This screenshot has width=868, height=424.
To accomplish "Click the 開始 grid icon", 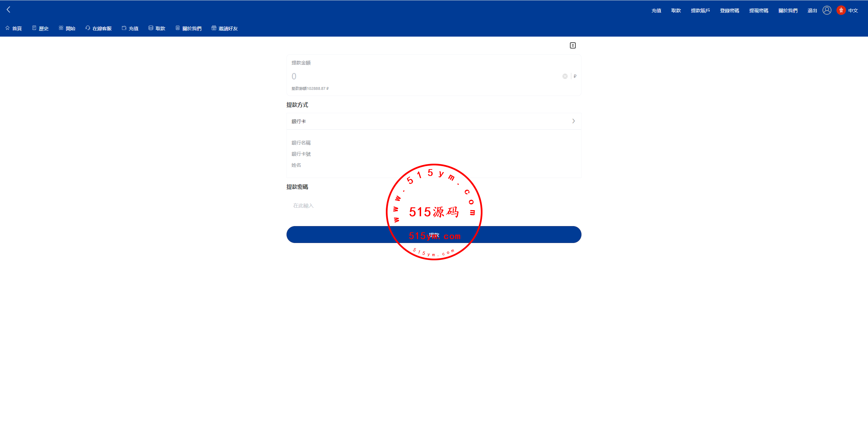I will click(x=61, y=28).
